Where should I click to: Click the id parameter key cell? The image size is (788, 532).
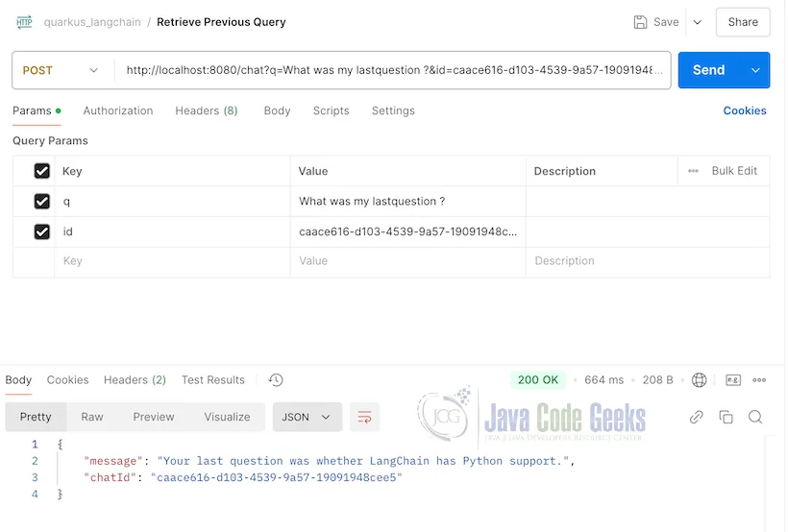(x=172, y=231)
